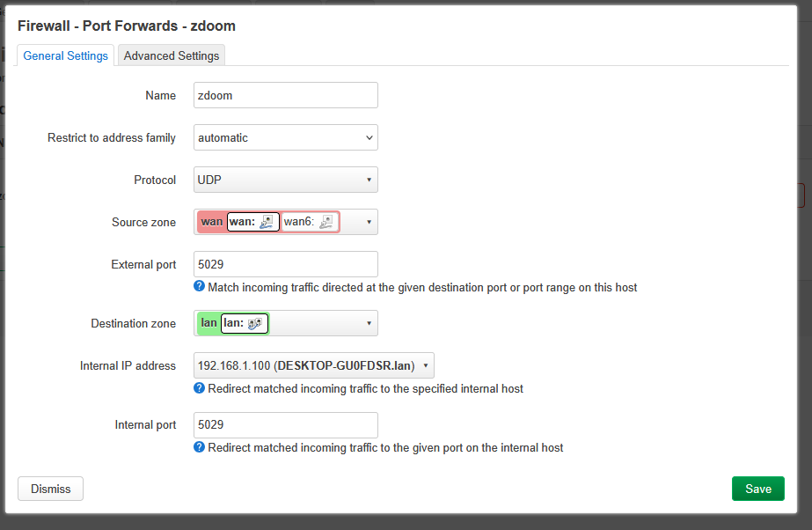Click the wan6 interface icon in Source zone
This screenshot has height=530, width=812.
point(326,222)
